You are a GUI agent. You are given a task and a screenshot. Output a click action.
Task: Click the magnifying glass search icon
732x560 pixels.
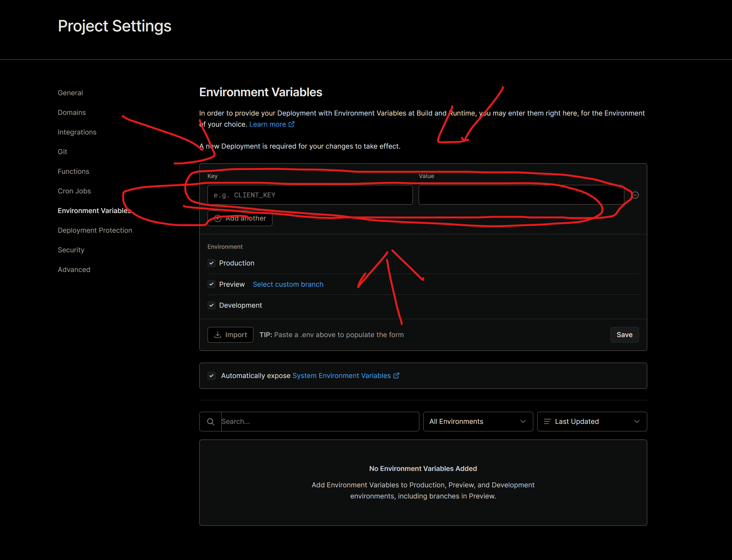(211, 422)
